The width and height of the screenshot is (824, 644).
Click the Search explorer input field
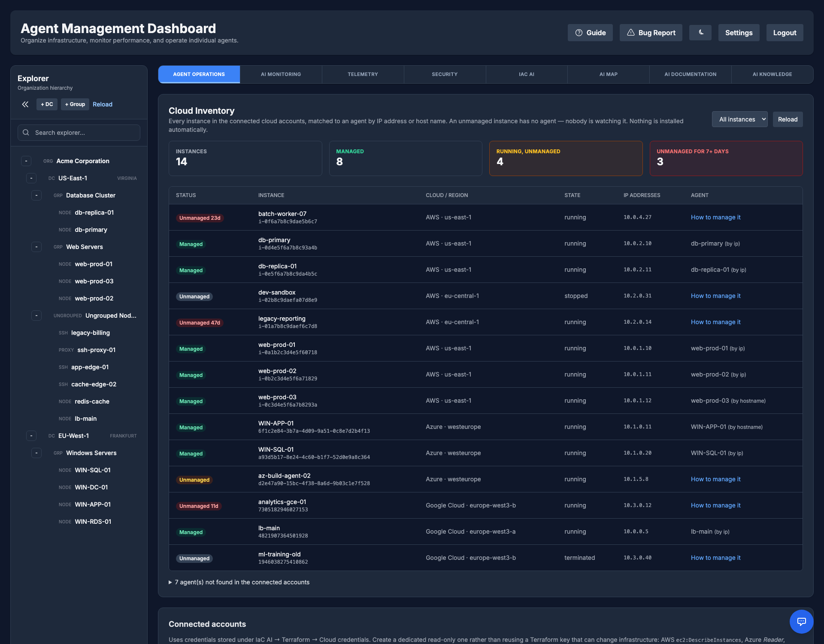click(x=79, y=133)
